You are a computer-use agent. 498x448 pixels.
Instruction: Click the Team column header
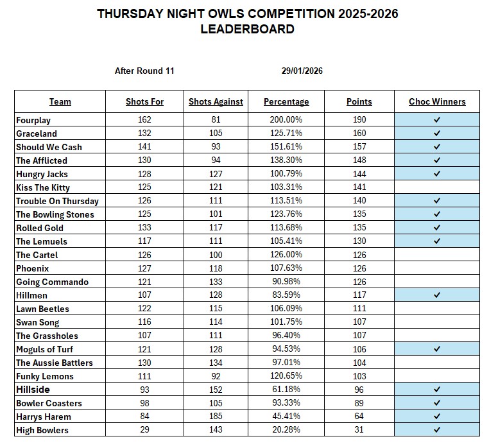click(60, 101)
